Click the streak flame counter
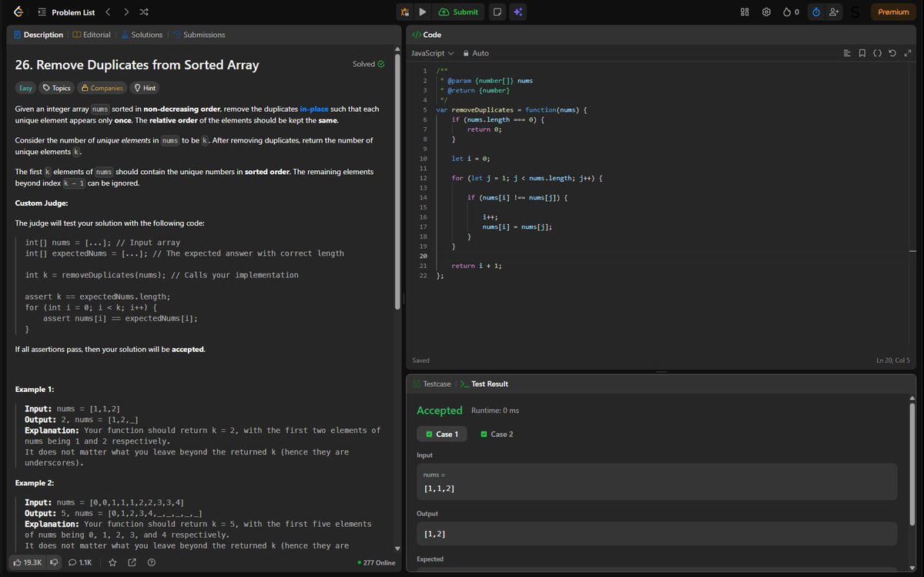The image size is (924, 577). (791, 12)
